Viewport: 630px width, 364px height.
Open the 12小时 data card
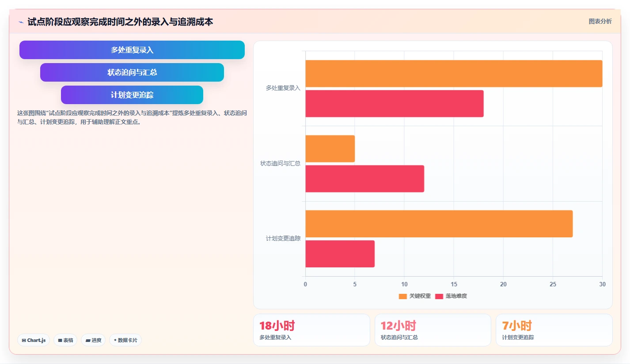433,330
